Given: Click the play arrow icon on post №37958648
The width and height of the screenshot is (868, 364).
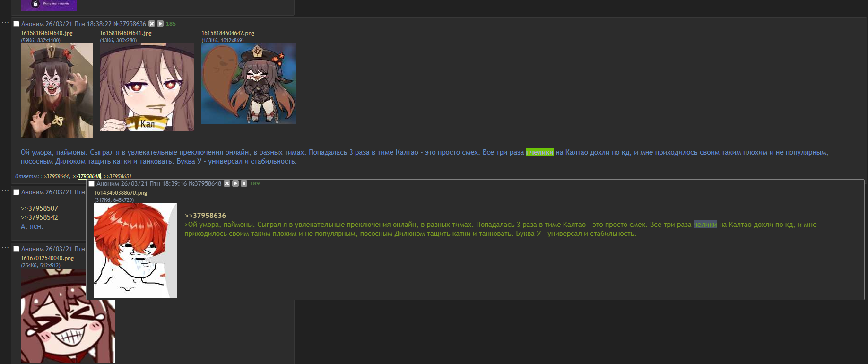Looking at the screenshot, I should pyautogui.click(x=235, y=183).
